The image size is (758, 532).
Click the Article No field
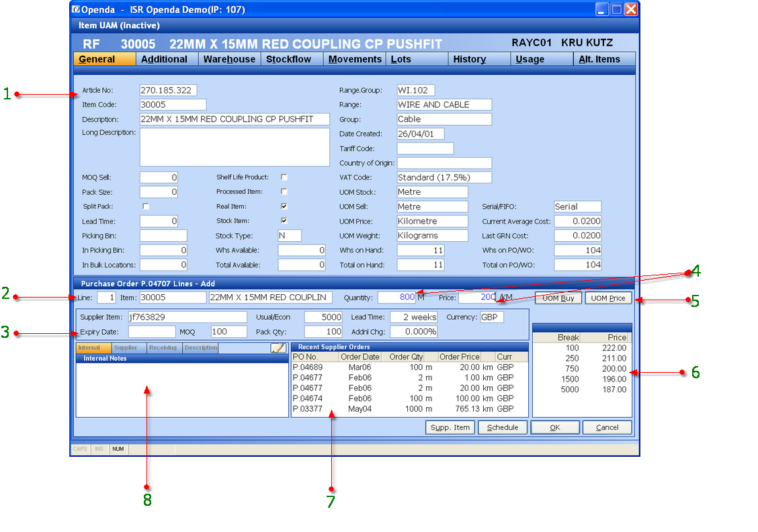[168, 91]
